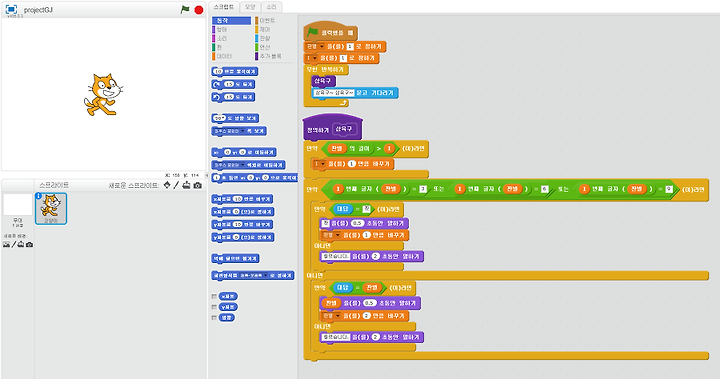
Task: Select the Control block category
Action: 274,29
